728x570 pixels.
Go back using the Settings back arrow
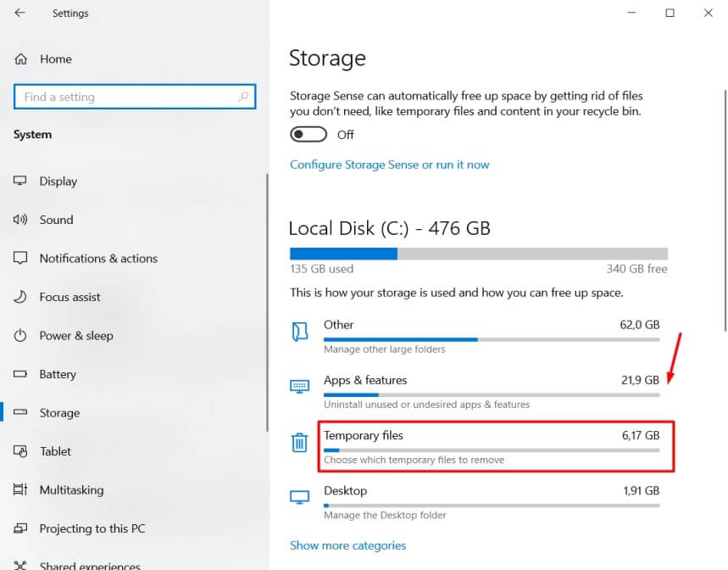pos(19,13)
